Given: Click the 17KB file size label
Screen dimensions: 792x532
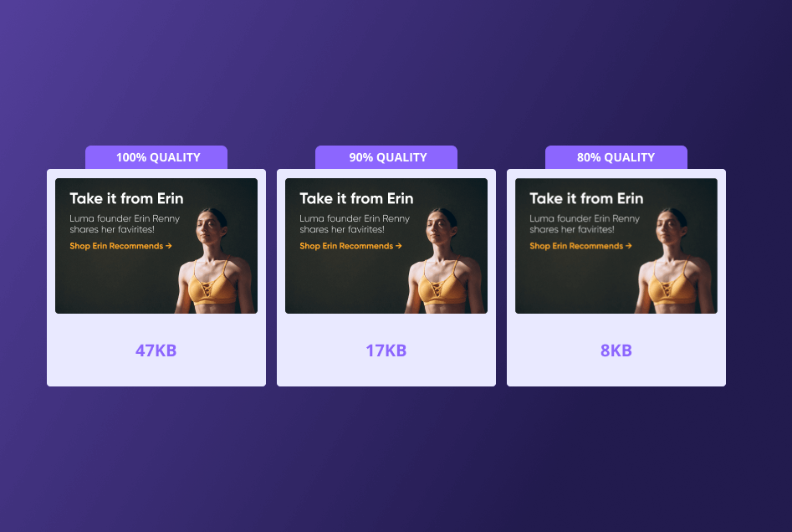Looking at the screenshot, I should click(x=386, y=350).
